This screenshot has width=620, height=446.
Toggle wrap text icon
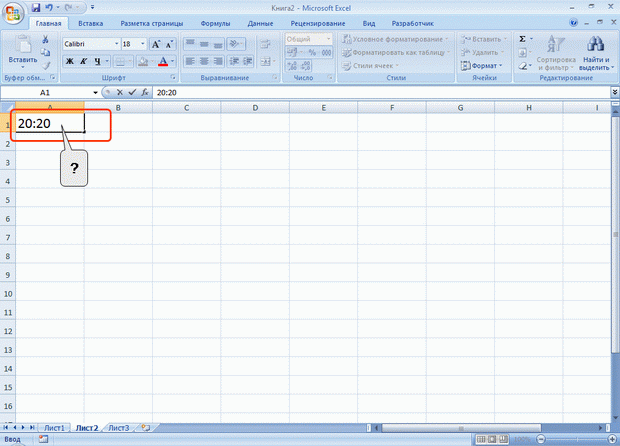[265, 43]
